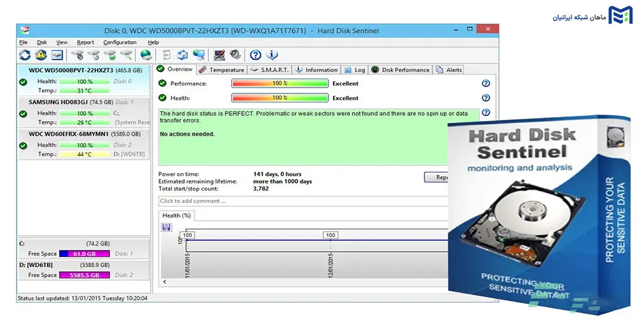644x322 pixels.
Task: Click help icon beside disk status message
Action: coord(486,112)
